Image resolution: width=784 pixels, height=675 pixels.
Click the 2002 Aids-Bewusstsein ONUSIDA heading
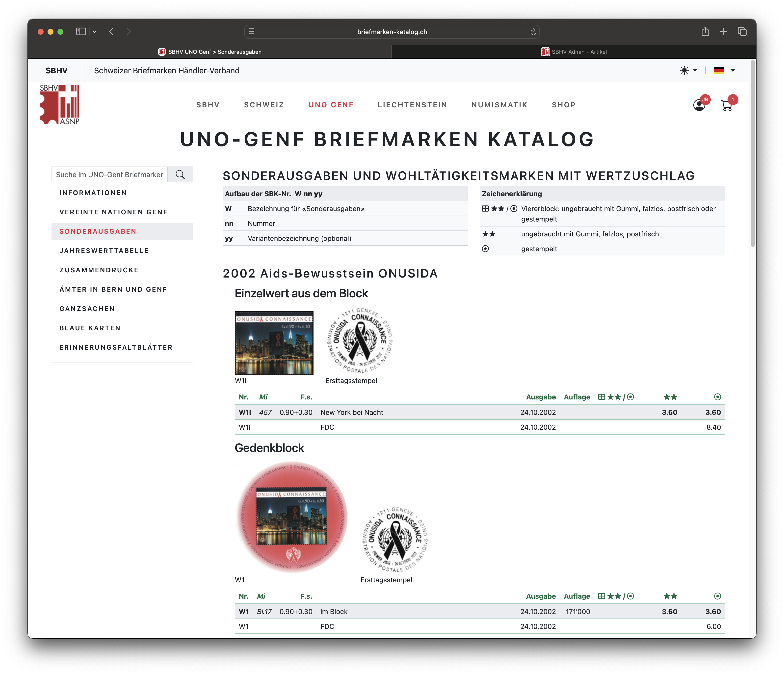330,273
